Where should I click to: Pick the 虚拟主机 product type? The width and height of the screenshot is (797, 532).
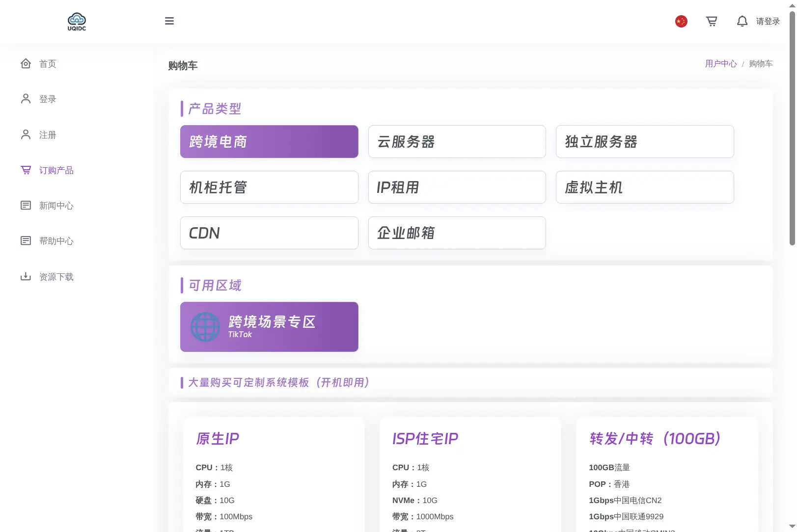[645, 187]
